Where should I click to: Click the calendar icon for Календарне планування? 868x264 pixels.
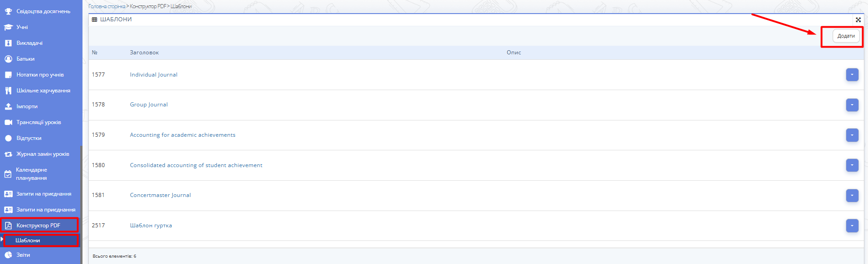(x=8, y=174)
